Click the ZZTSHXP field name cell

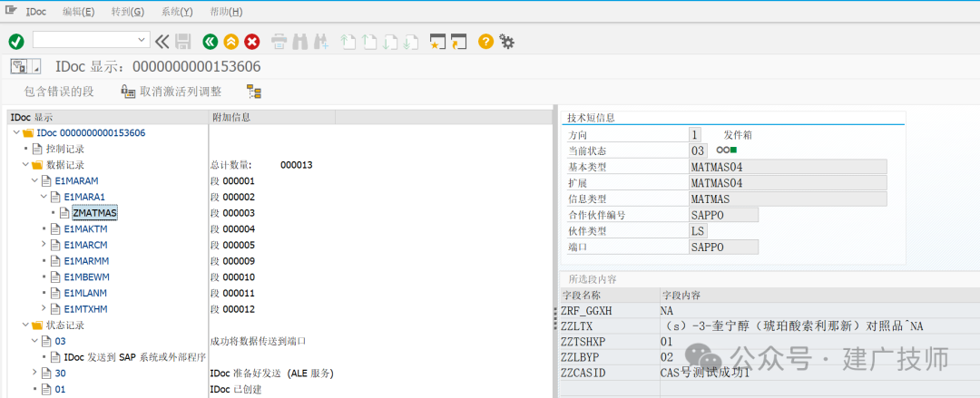point(610,342)
